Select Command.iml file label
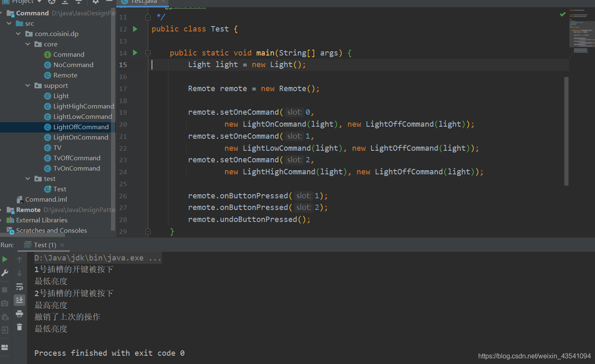The image size is (595, 364). click(46, 200)
